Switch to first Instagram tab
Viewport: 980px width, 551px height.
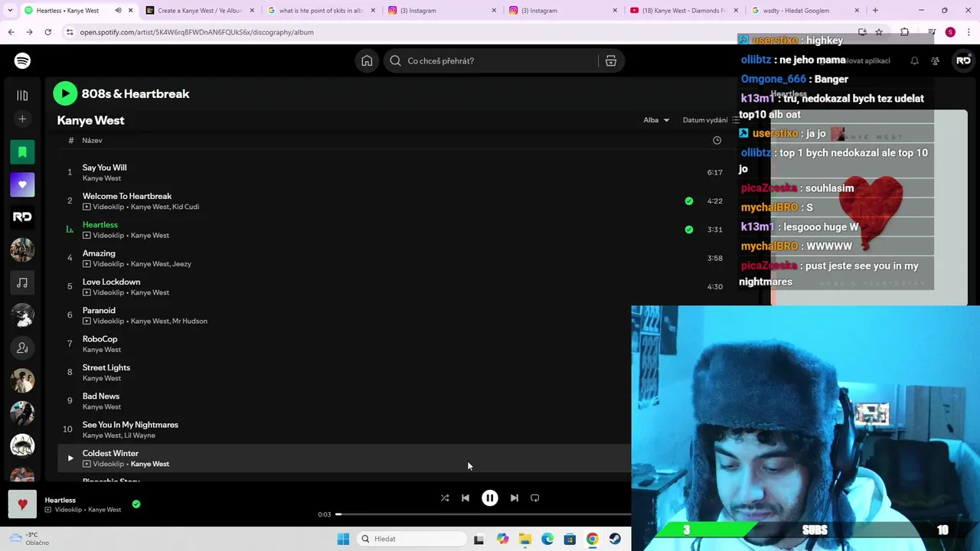(x=443, y=11)
